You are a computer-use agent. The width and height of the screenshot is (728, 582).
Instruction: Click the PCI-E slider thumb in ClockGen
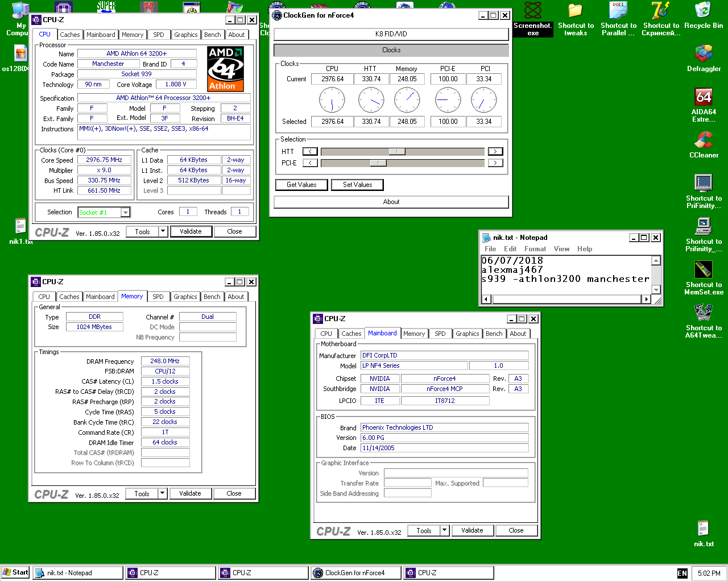[x=378, y=163]
